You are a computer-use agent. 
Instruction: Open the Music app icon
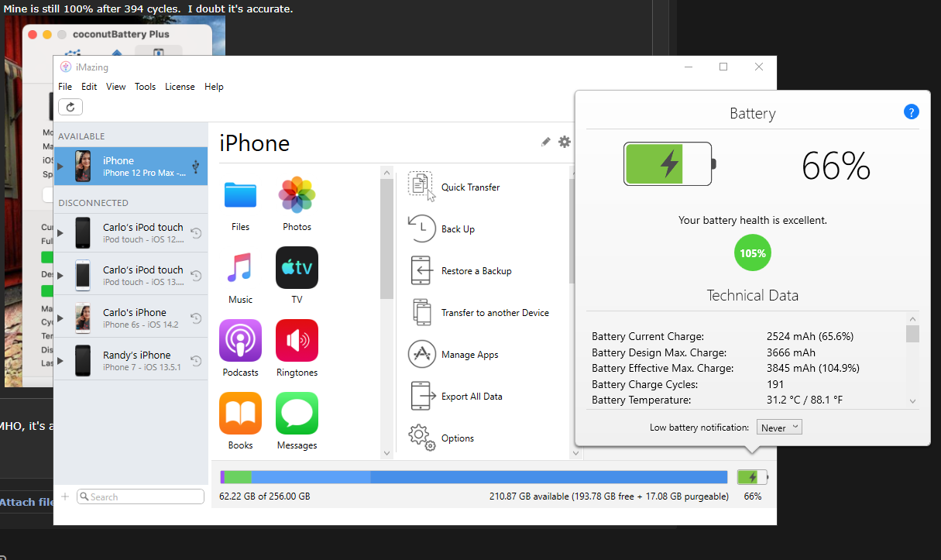[240, 268]
